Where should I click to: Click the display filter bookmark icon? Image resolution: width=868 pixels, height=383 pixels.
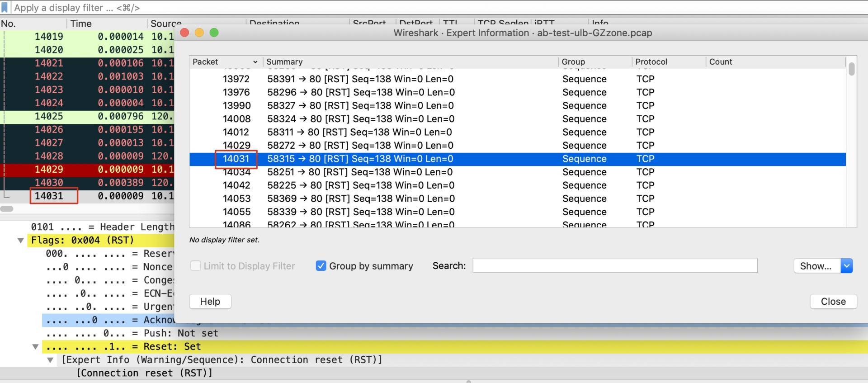point(5,8)
